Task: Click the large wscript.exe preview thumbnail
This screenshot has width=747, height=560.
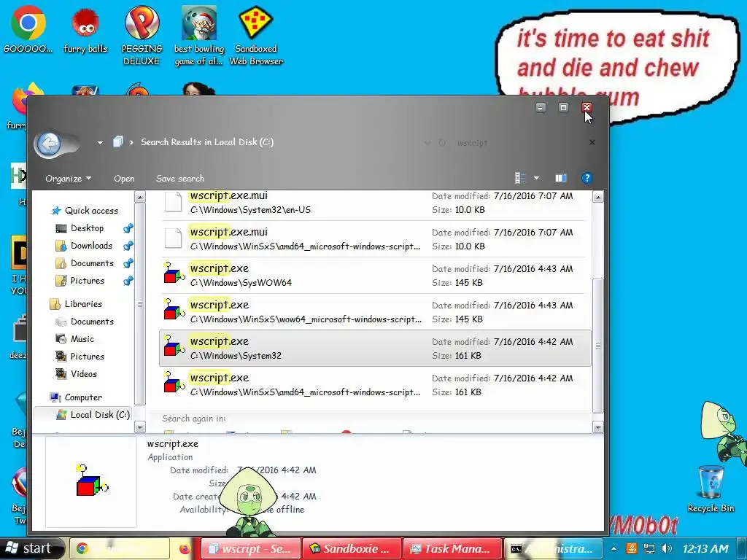Action: click(x=91, y=482)
